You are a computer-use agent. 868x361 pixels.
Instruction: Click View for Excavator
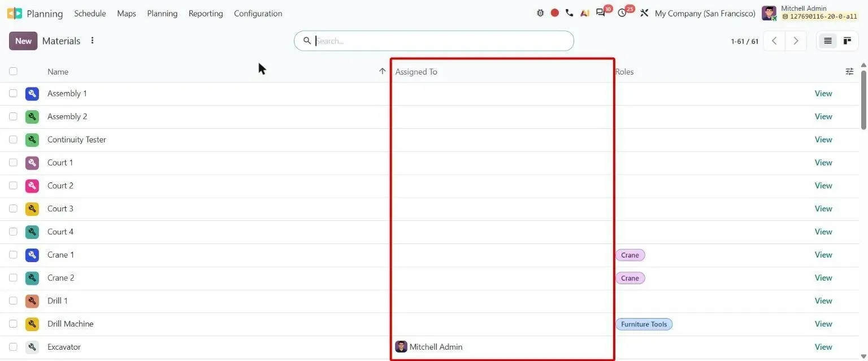coord(823,347)
